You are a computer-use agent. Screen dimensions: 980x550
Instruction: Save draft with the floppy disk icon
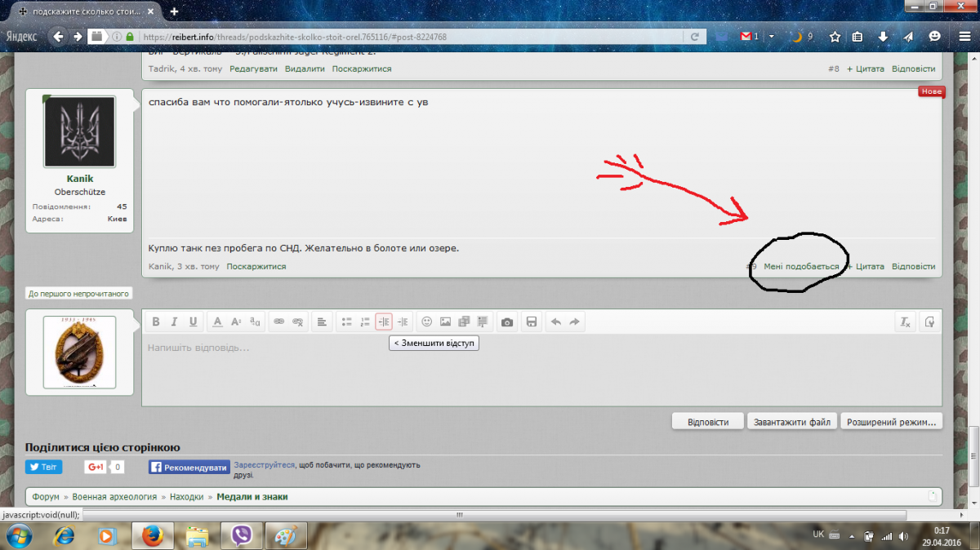(532, 322)
